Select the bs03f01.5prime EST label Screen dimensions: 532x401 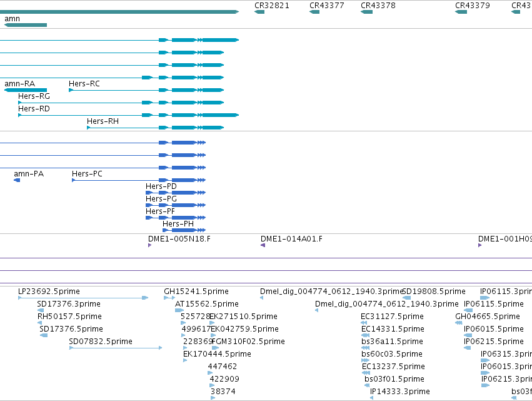394,379
